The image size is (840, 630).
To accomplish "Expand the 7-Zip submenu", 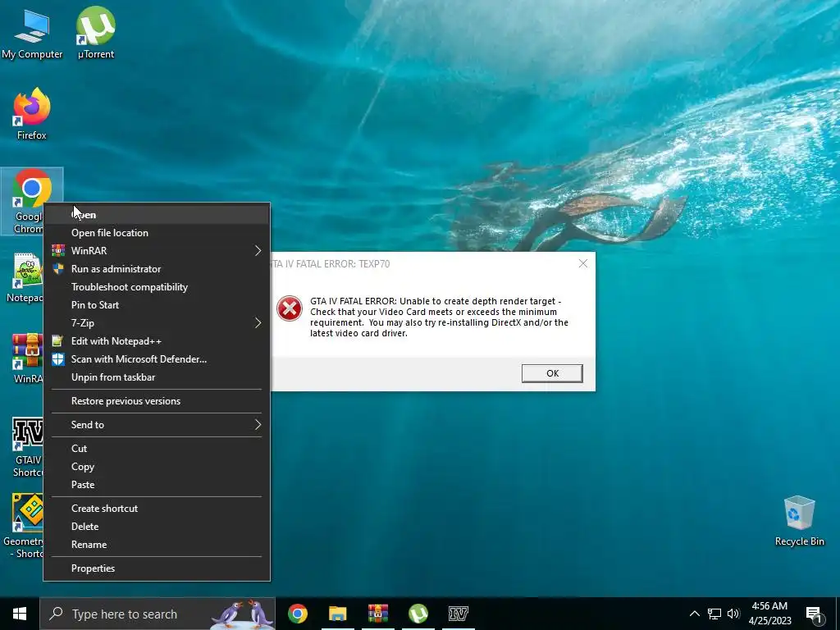I will [x=157, y=323].
